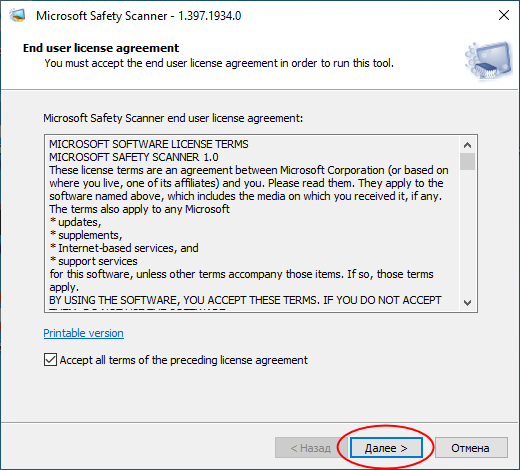Viewport: 520px width, 470px height.
Task: Click the license box scroll up arrow
Action: click(467, 145)
